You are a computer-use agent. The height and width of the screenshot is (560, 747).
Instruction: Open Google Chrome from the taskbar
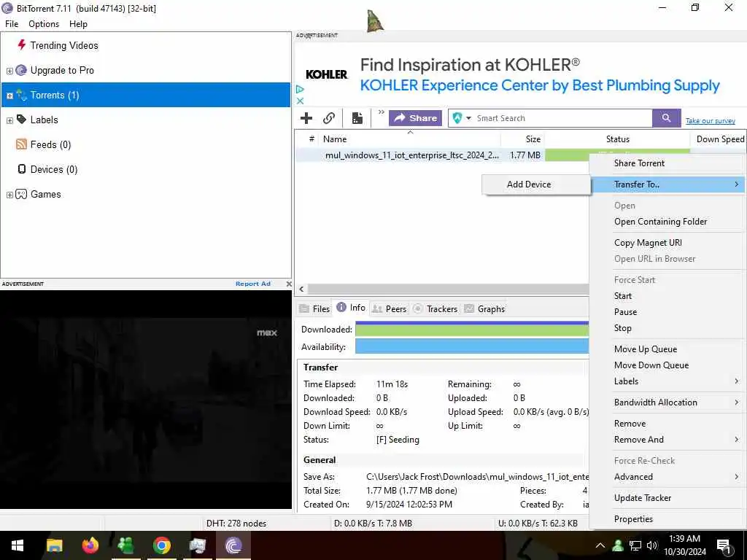(x=161, y=545)
